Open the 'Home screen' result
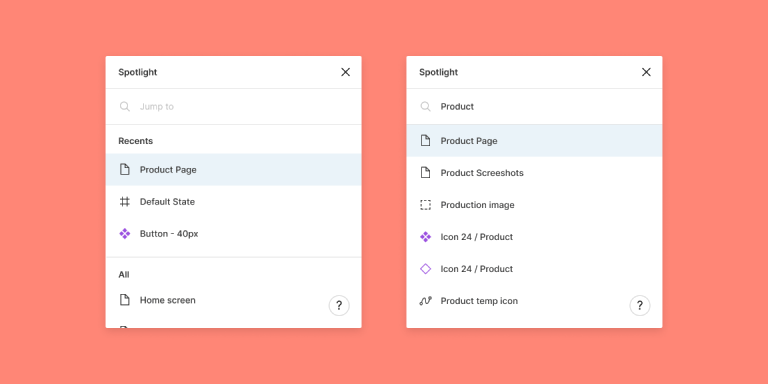This screenshot has width=768, height=384. (234, 300)
